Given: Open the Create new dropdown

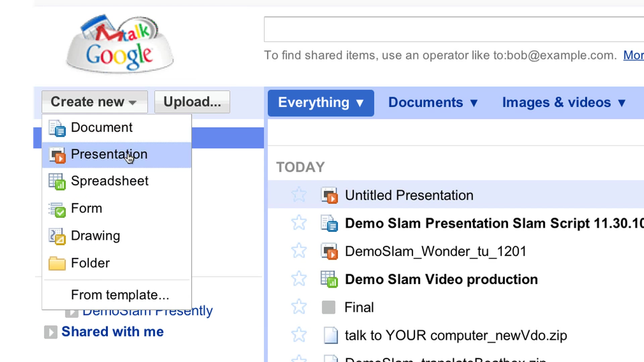Looking at the screenshot, I should [94, 102].
